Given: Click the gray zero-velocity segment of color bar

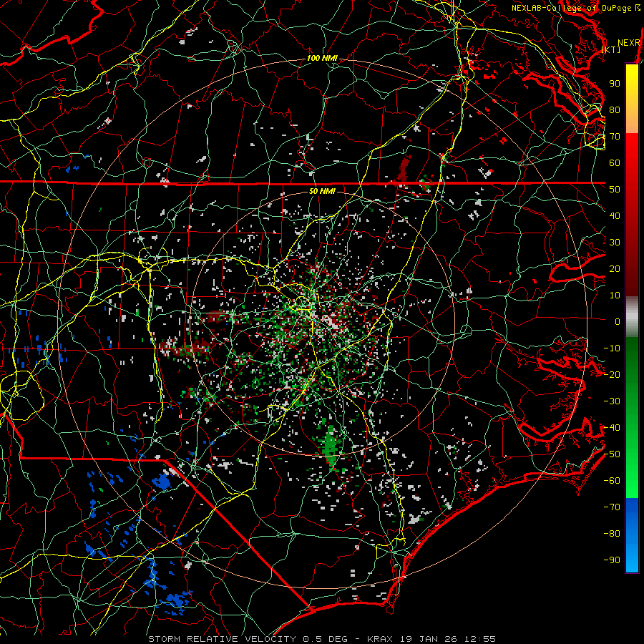Looking at the screenshot, I should pyautogui.click(x=632, y=316).
